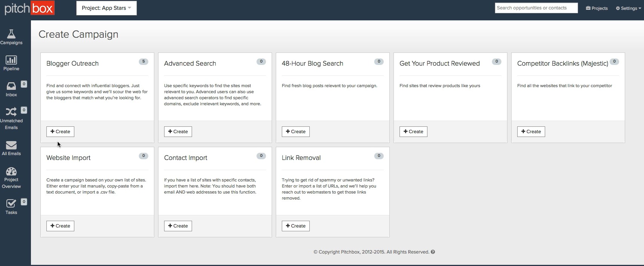The image size is (644, 266).
Task: Click the Advanced Search count badge
Action: coord(261,62)
